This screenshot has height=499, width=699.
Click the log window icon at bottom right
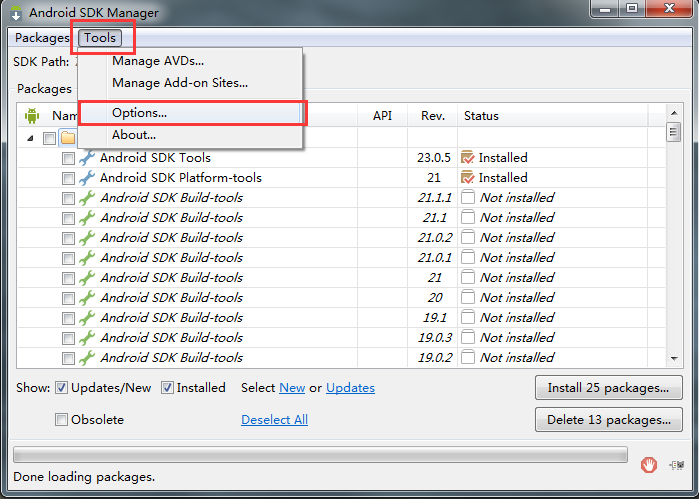pos(675,464)
